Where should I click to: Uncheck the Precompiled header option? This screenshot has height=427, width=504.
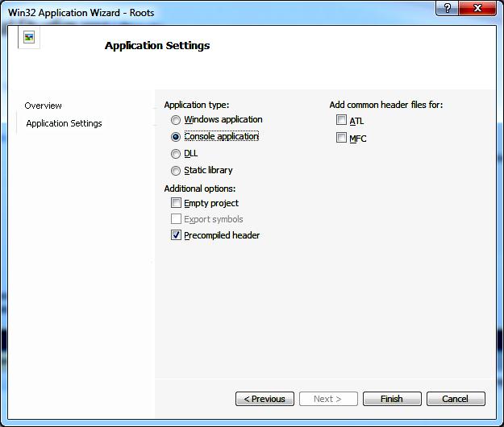tap(176, 235)
